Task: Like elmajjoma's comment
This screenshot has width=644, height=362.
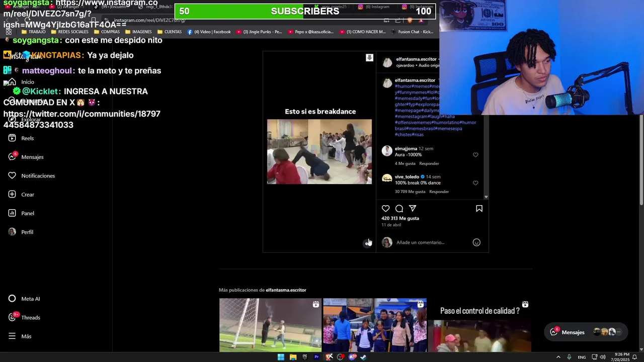Action: point(475,155)
